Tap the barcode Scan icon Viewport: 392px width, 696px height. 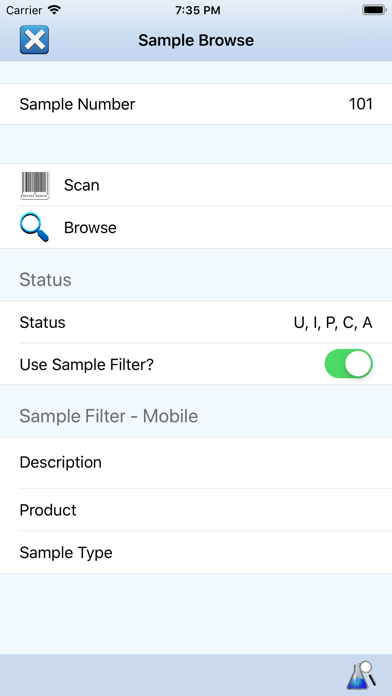coord(35,185)
